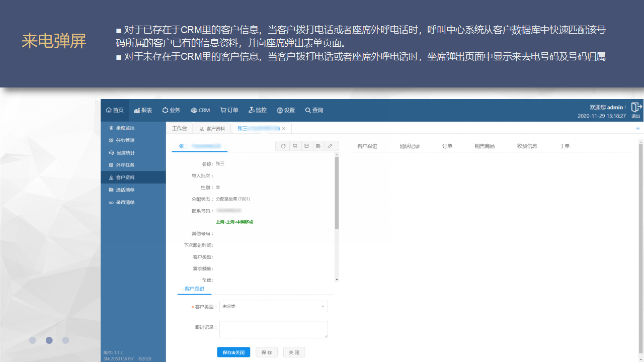The height and width of the screenshot is (362, 644).
Task: Log out using the 退出 exit icon
Action: [x=636, y=110]
